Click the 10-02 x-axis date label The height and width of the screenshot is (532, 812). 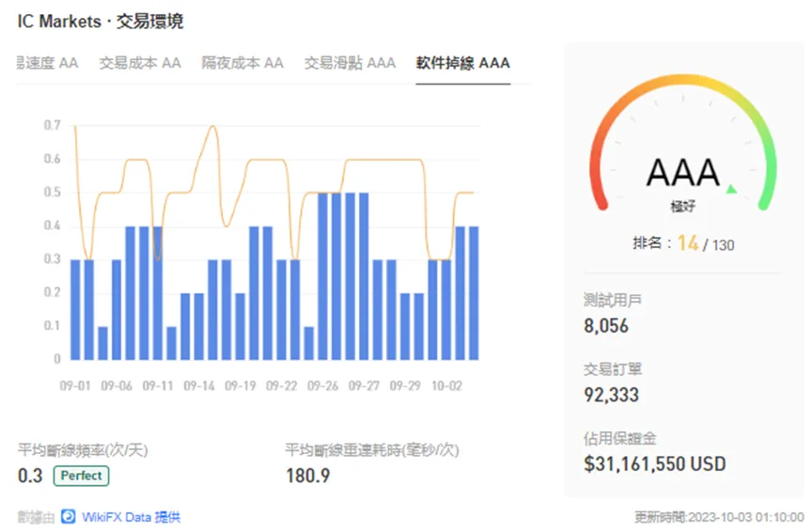tap(446, 386)
